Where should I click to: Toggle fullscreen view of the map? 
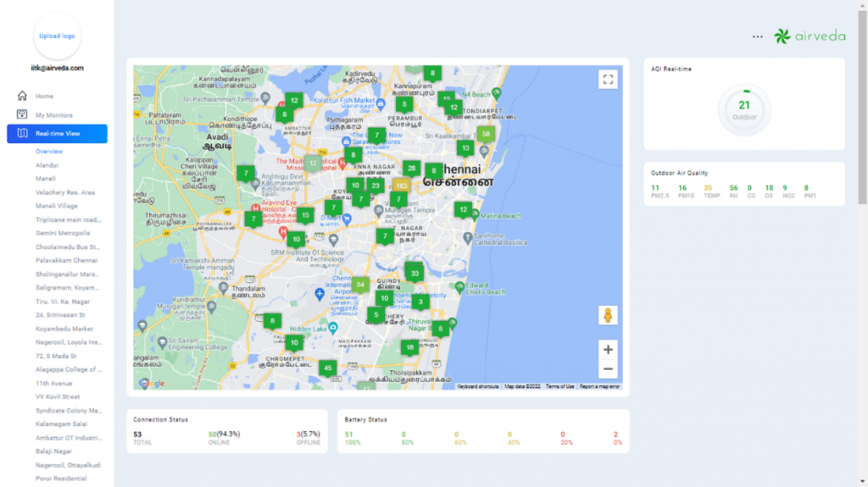point(607,80)
